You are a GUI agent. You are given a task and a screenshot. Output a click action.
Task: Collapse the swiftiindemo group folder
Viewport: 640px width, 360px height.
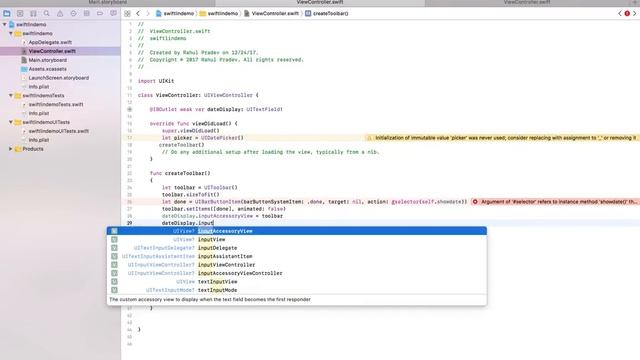pos(11,33)
